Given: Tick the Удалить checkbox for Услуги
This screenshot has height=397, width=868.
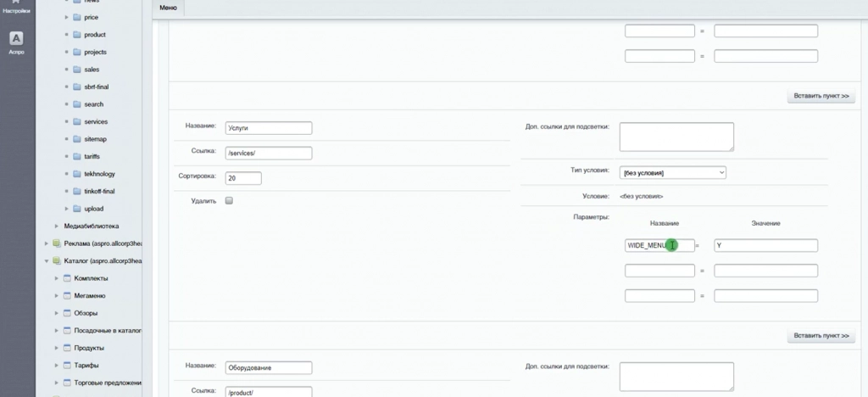Looking at the screenshot, I should coord(229,200).
